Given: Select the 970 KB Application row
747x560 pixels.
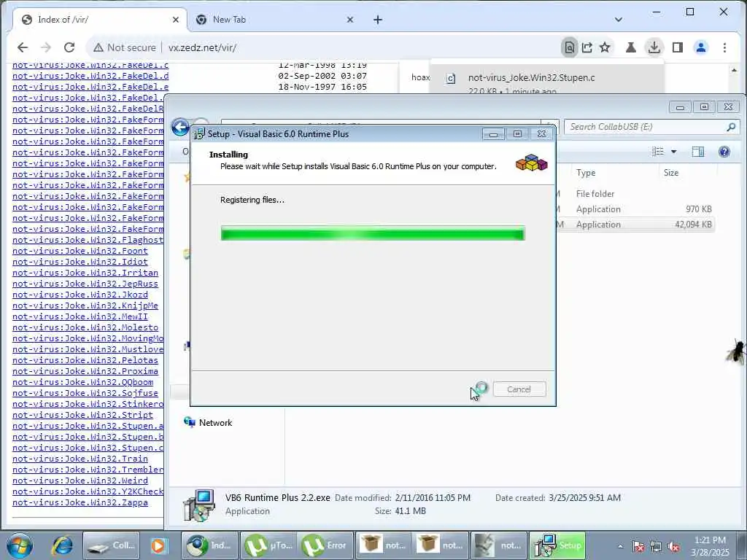Looking at the screenshot, I should [x=635, y=209].
